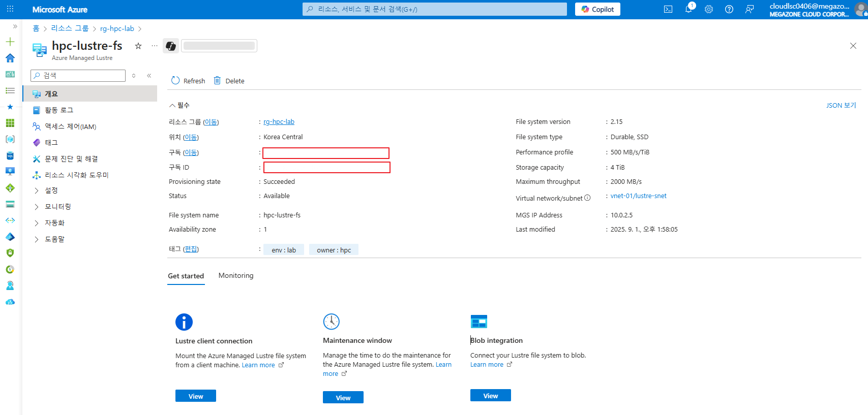868x415 pixels.
Task: Click 이동 link next to 위치
Action: pos(191,137)
